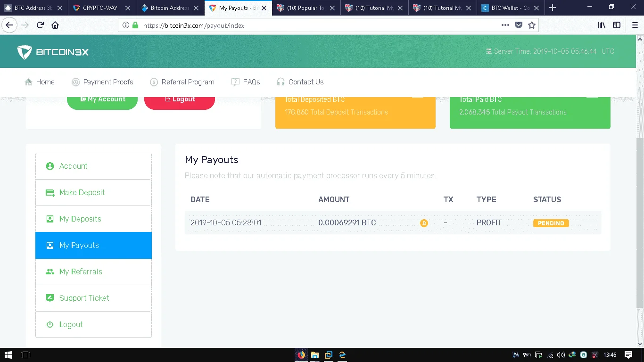Click the Total Paid BTC card

click(x=530, y=112)
